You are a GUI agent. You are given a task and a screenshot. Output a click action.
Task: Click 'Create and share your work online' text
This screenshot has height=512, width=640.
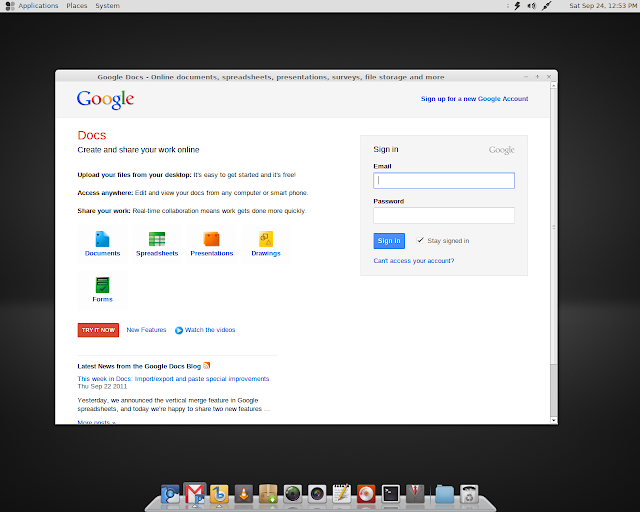tap(138, 150)
